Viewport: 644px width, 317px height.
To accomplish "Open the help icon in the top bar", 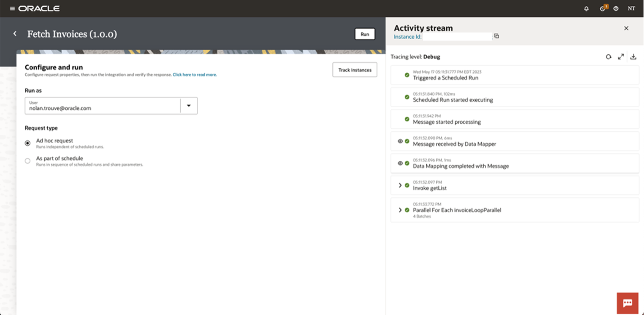I will [616, 8].
